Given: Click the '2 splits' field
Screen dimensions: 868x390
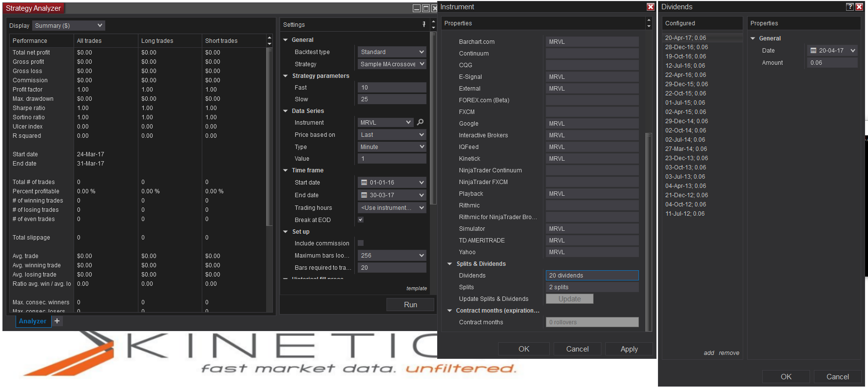Looking at the screenshot, I should coord(592,287).
